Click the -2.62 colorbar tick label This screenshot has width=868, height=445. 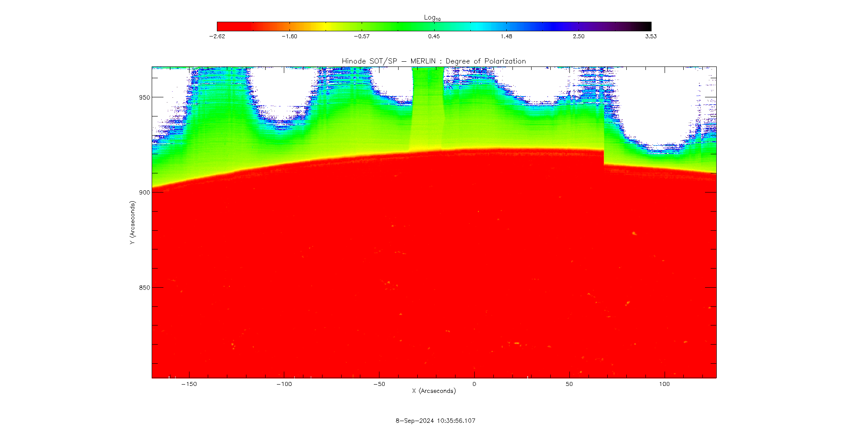click(217, 37)
